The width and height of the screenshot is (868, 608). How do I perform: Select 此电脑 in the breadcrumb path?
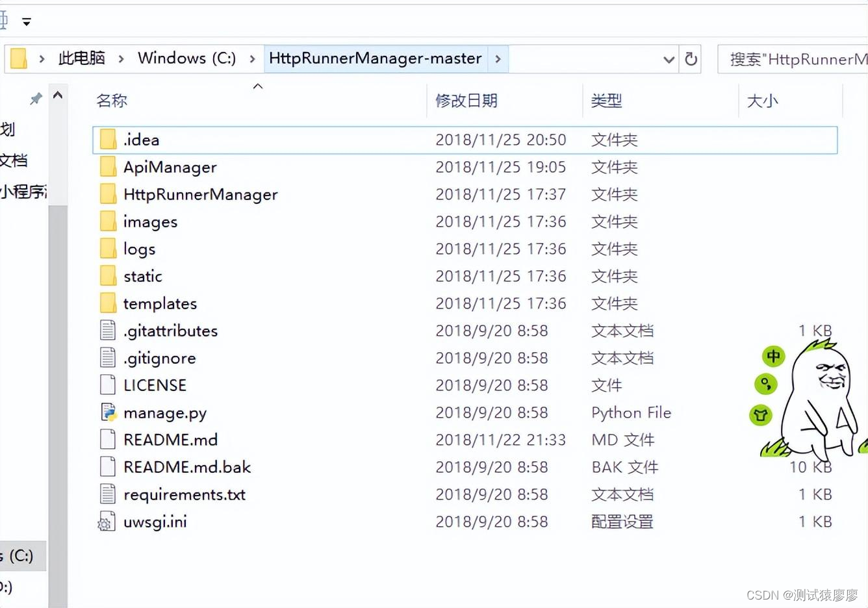point(81,58)
